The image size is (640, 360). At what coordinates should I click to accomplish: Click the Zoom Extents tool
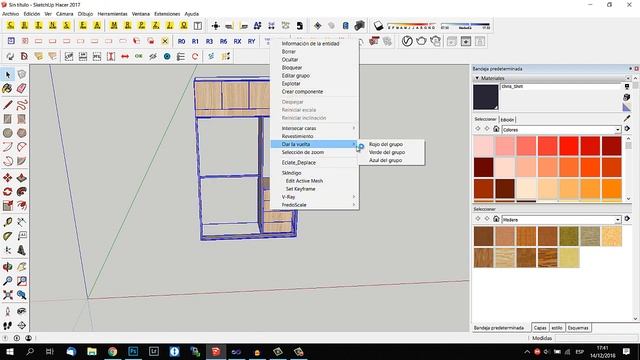click(7, 295)
